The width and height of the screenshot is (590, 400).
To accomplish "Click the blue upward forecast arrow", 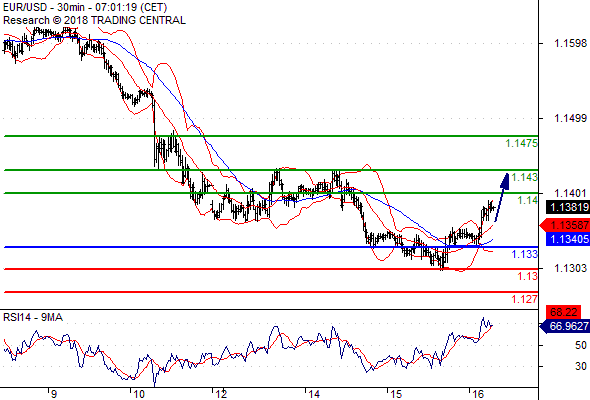I will click(x=502, y=197).
